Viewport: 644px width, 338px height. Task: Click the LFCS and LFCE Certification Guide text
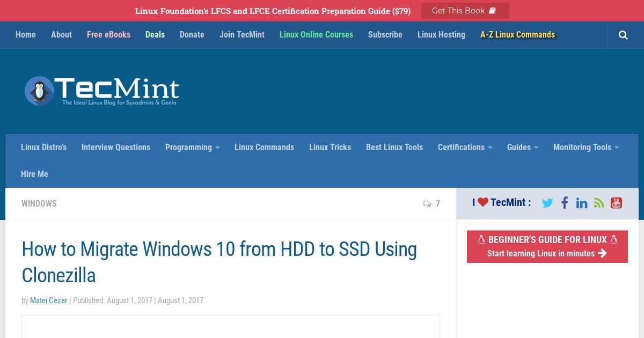click(x=273, y=11)
